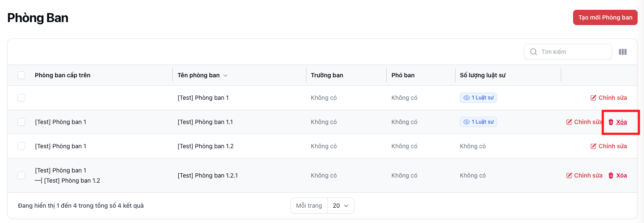Select the Phòng ban 1.2.1 row checkbox
The image size is (644, 223).
tap(21, 175)
